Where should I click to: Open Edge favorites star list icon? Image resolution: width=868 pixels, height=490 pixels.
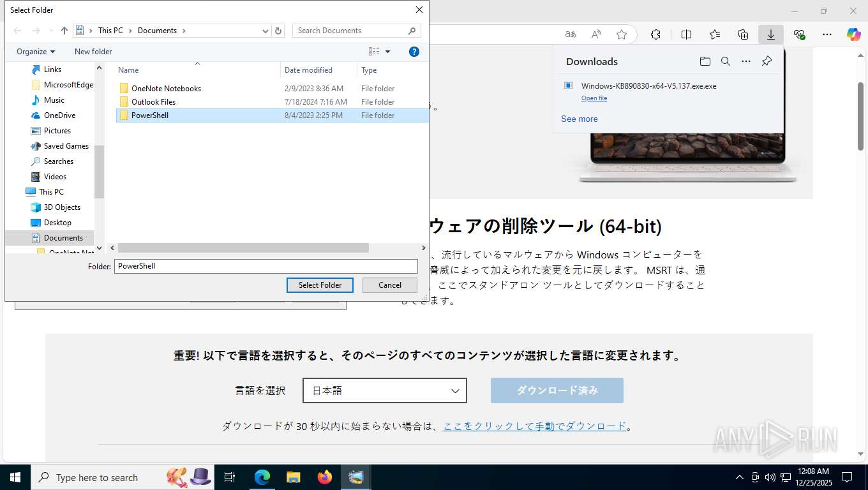coord(715,34)
